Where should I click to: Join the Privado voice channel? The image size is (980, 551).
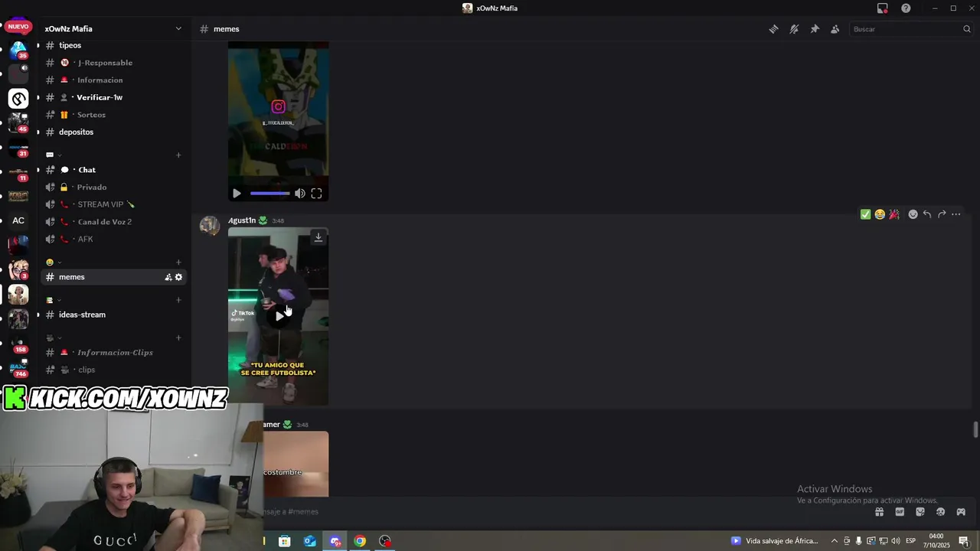pos(115,187)
